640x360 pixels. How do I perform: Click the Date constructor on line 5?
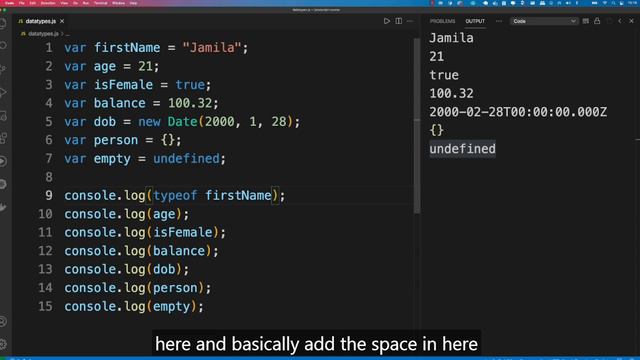coord(182,122)
